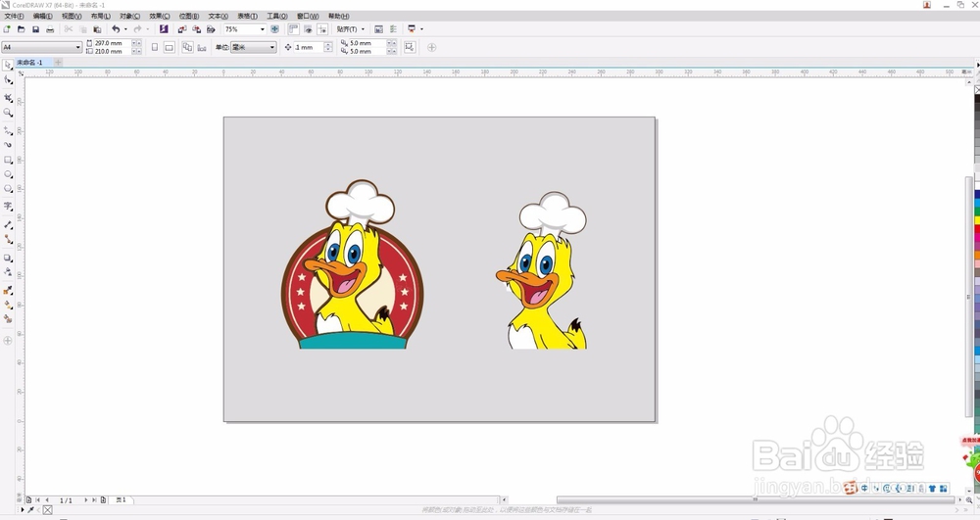This screenshot has height=520, width=980.
Task: Click the nudge distance .1 mm field
Action: tap(308, 47)
